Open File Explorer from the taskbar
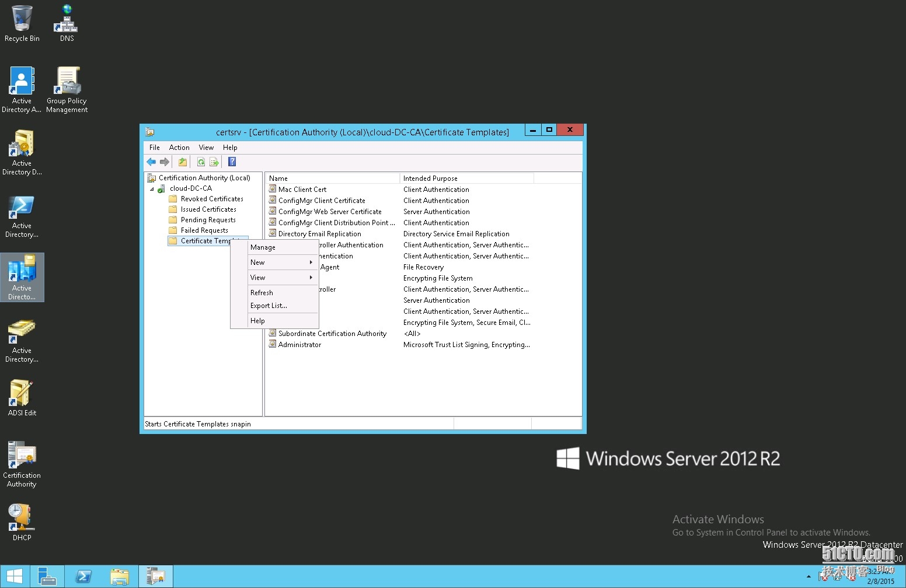 120,576
